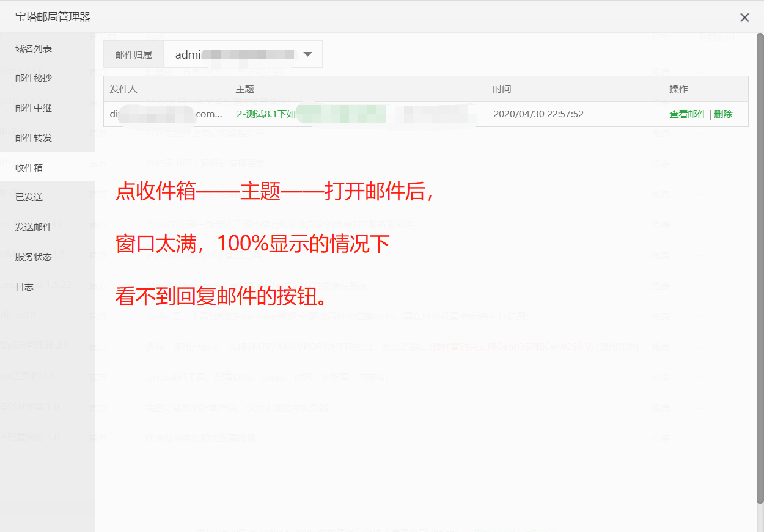
Task: Click the time 2020/04/30 22:57:52
Action: pyautogui.click(x=538, y=114)
